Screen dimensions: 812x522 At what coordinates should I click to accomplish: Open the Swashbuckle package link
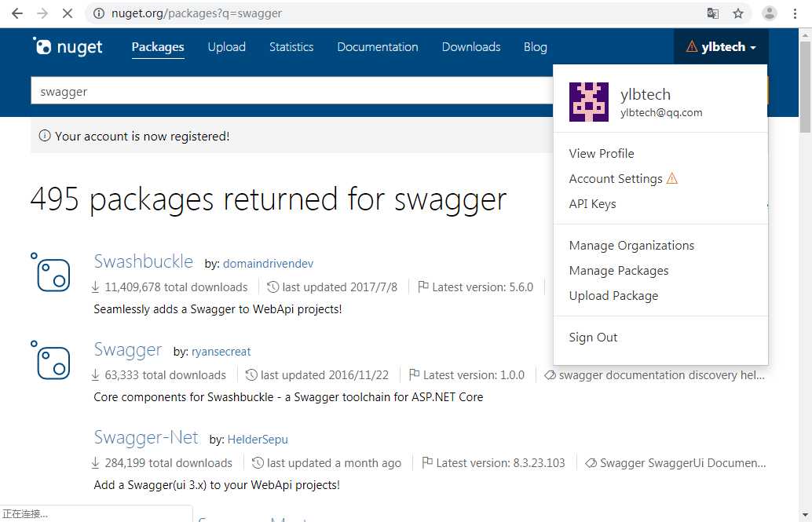click(x=144, y=261)
